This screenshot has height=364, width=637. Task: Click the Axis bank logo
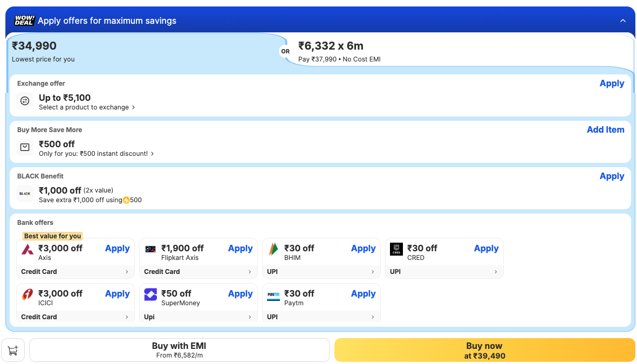[28, 250]
